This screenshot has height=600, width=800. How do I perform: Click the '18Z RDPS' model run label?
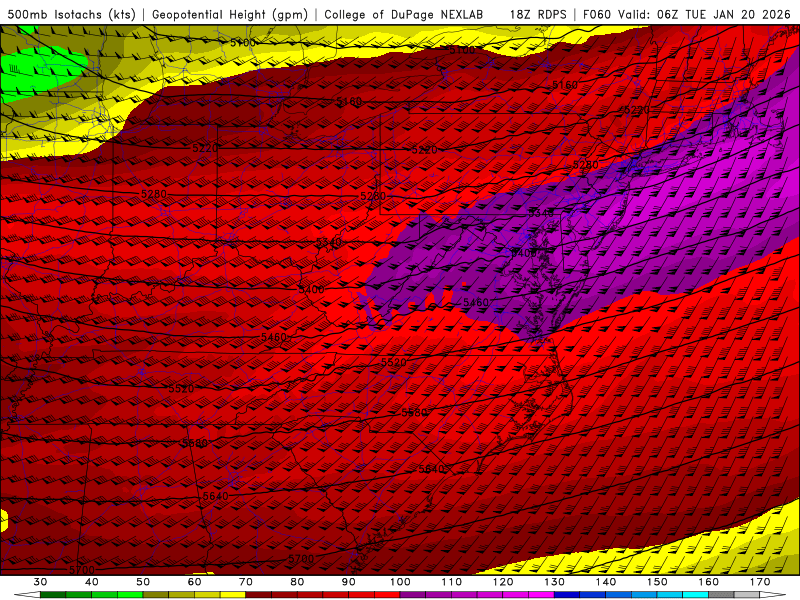click(538, 15)
